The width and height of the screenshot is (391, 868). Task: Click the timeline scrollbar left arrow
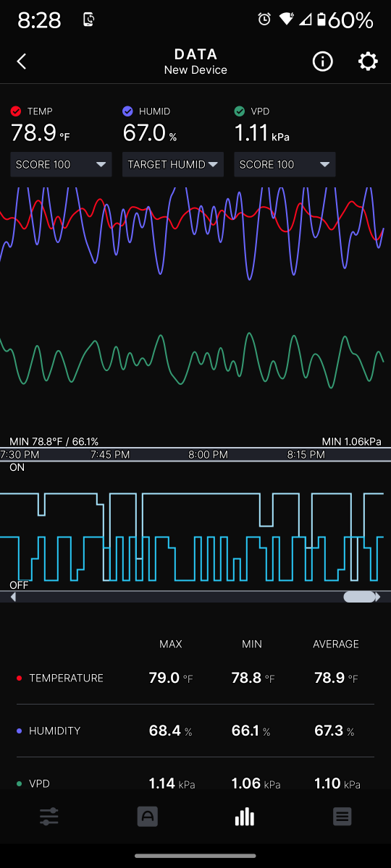(x=12, y=597)
